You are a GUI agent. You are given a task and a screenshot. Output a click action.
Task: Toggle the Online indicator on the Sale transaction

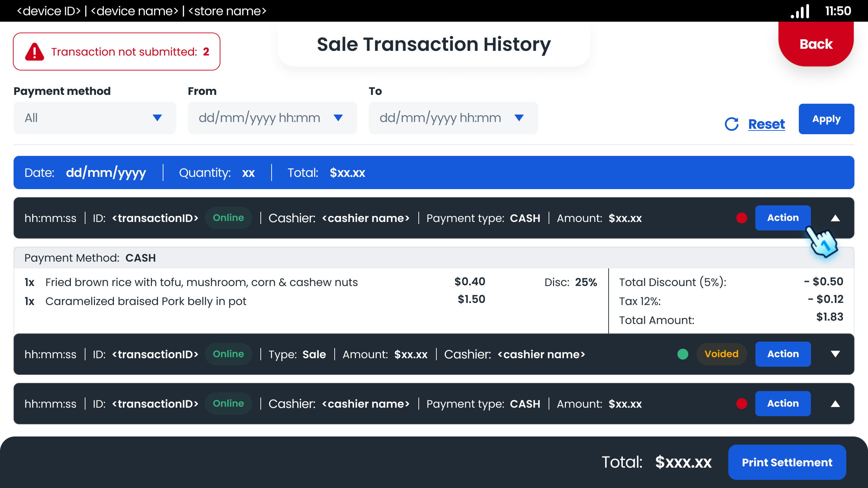point(229,354)
